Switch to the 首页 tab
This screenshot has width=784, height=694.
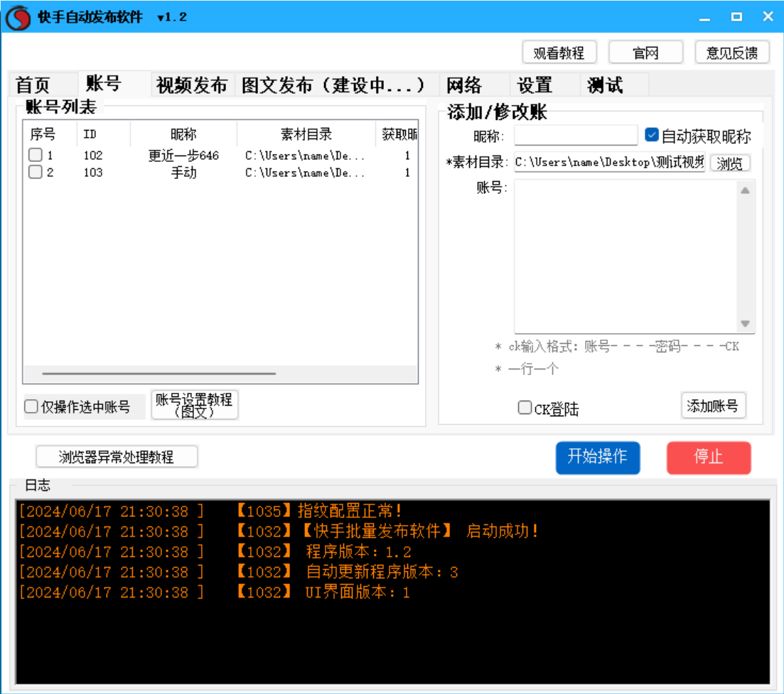[x=33, y=85]
